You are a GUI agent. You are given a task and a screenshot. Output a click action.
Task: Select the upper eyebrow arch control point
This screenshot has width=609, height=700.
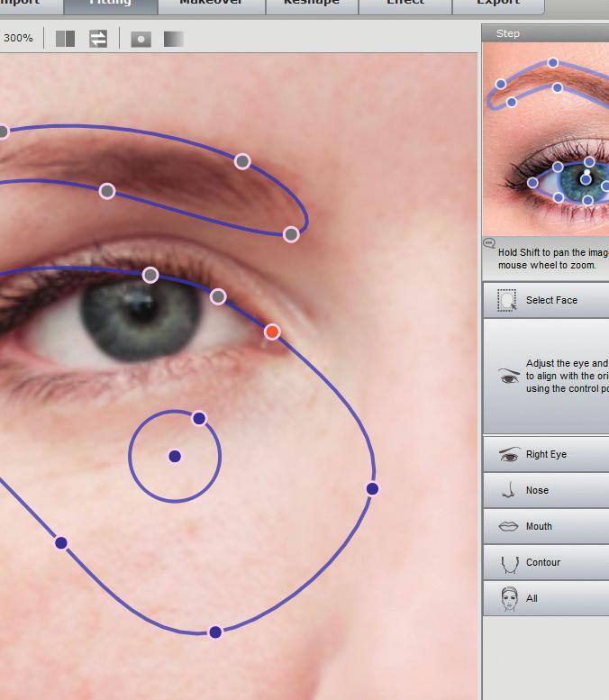point(242,161)
